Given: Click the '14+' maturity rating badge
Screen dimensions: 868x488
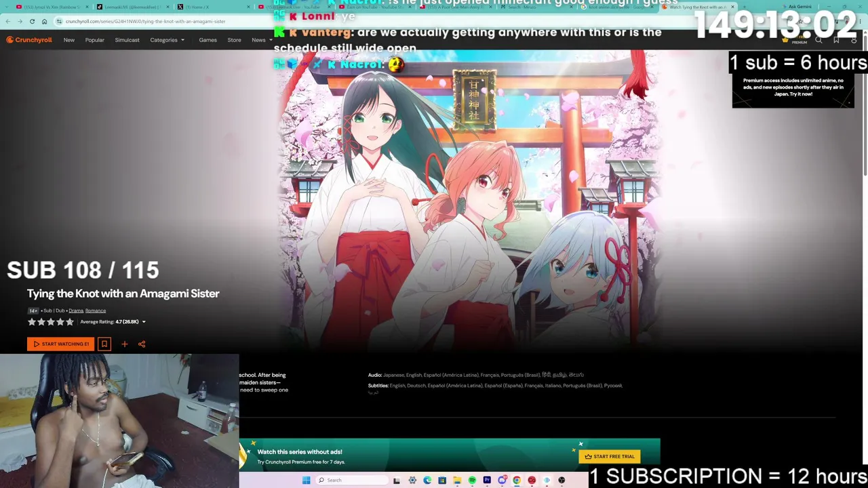Looking at the screenshot, I should (33, 311).
